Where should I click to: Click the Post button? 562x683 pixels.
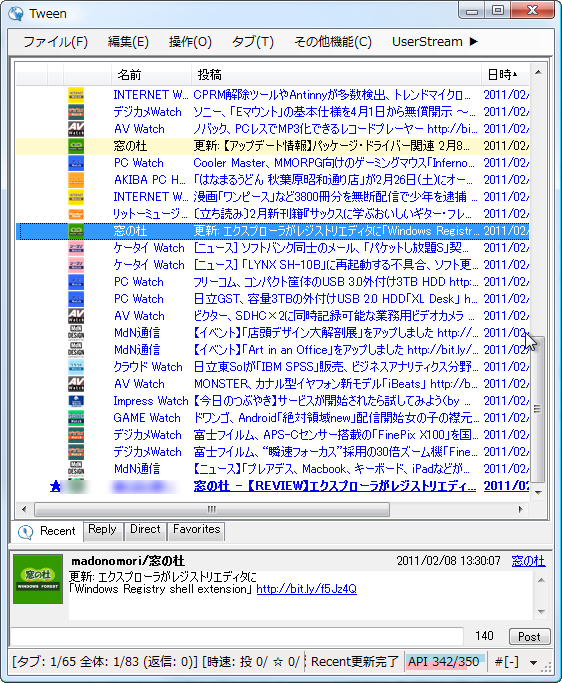tap(529, 637)
